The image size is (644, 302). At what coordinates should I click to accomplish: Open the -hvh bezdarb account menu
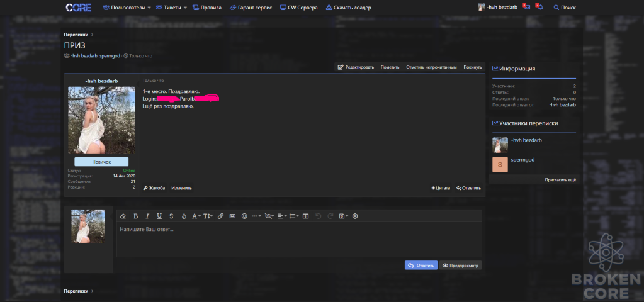point(497,8)
